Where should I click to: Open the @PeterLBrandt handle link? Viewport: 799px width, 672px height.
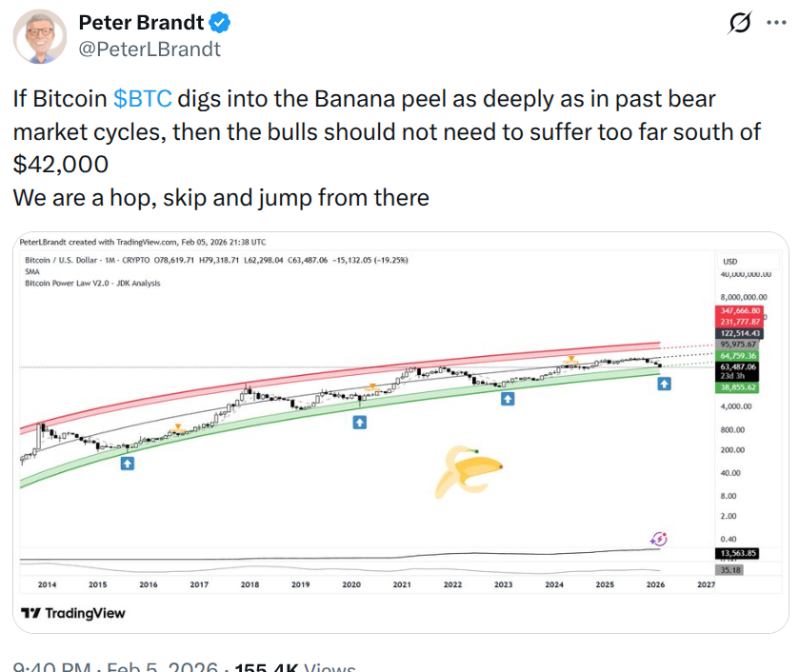click(x=149, y=49)
